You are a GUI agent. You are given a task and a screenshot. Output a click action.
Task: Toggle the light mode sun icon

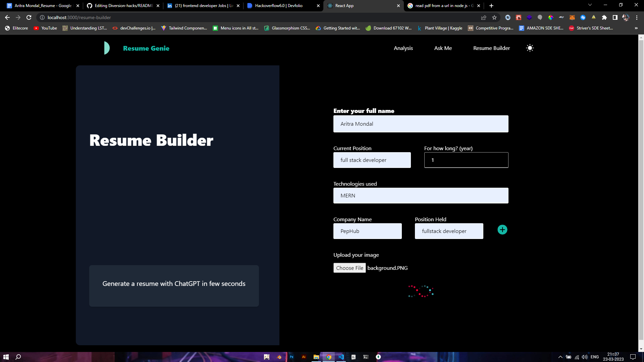coord(530,48)
